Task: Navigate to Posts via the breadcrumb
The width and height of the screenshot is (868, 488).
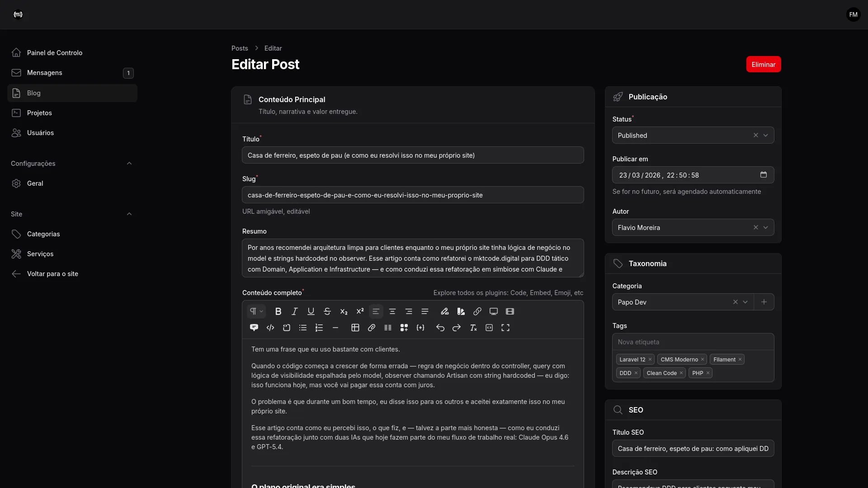Action: click(240, 48)
